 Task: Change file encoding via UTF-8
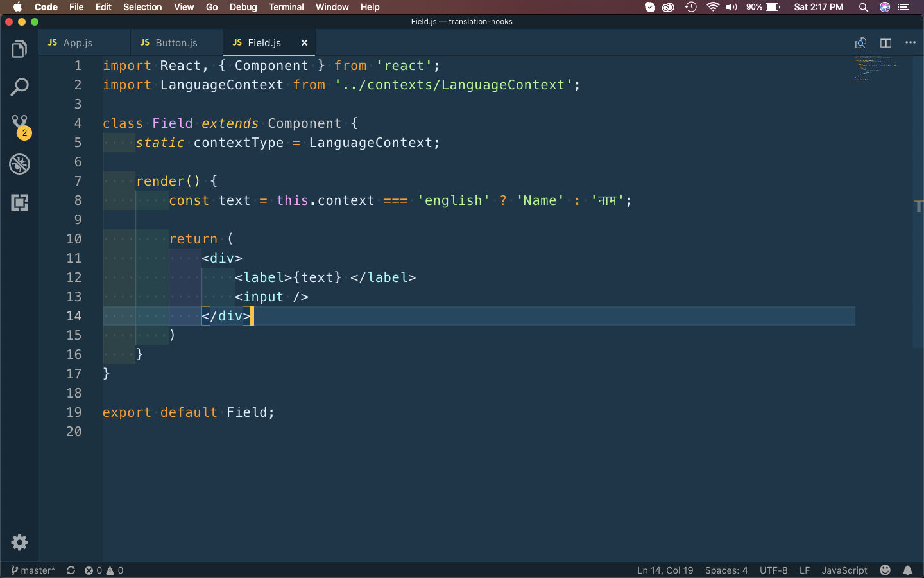[773, 570]
